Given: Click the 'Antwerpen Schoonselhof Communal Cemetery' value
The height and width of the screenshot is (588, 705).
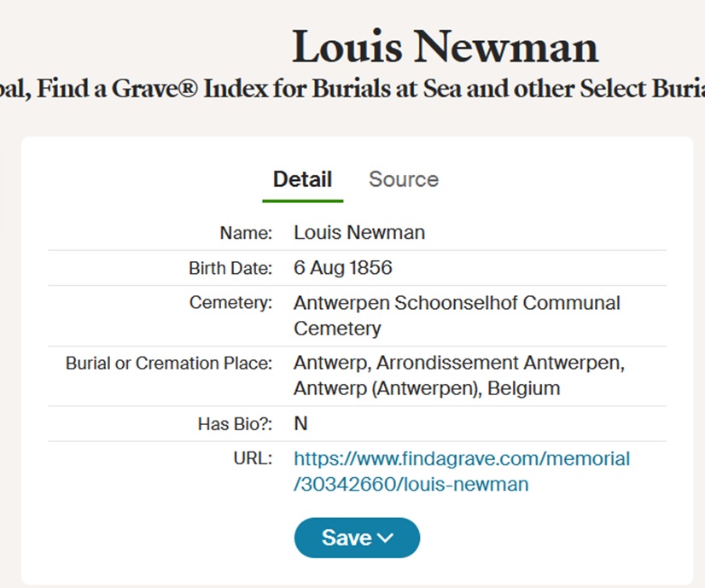Looking at the screenshot, I should pos(456,315).
